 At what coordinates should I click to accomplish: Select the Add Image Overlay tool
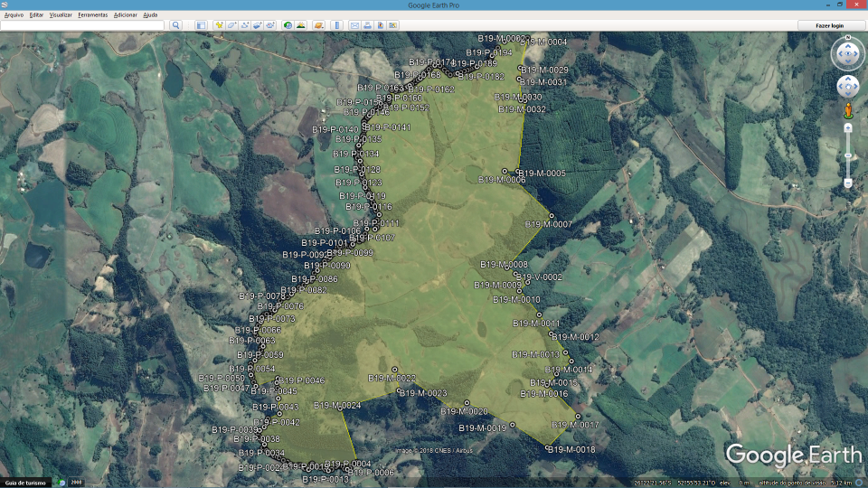coord(258,25)
